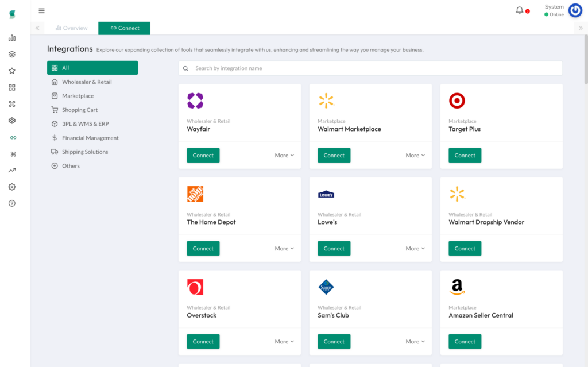Viewport: 588px width, 367px height.
Task: Expand More options for Overstock
Action: [x=284, y=342]
